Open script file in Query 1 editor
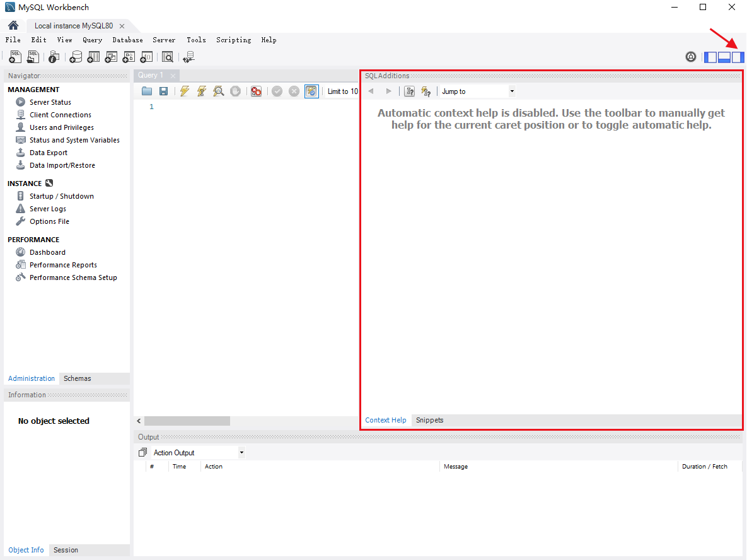This screenshot has width=747, height=560. (x=147, y=91)
